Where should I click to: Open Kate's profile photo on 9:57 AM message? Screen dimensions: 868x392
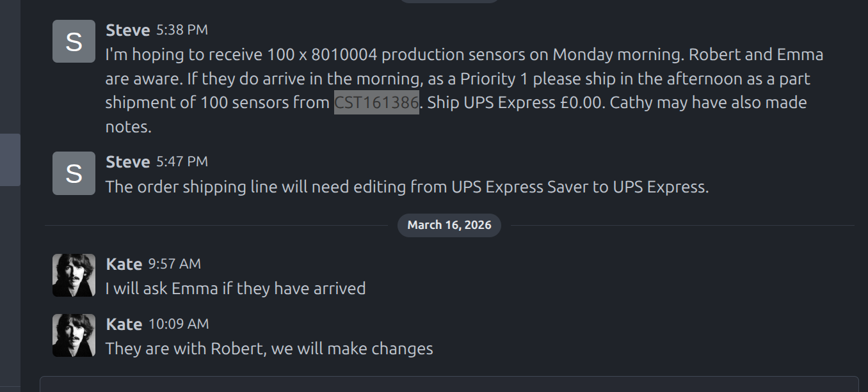(x=74, y=276)
